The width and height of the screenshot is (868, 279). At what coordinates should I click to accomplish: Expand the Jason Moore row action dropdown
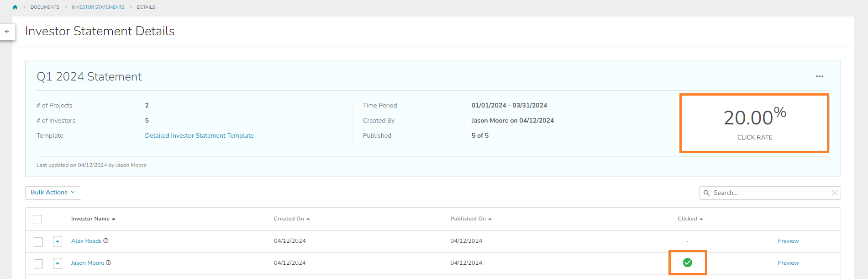tap(58, 263)
